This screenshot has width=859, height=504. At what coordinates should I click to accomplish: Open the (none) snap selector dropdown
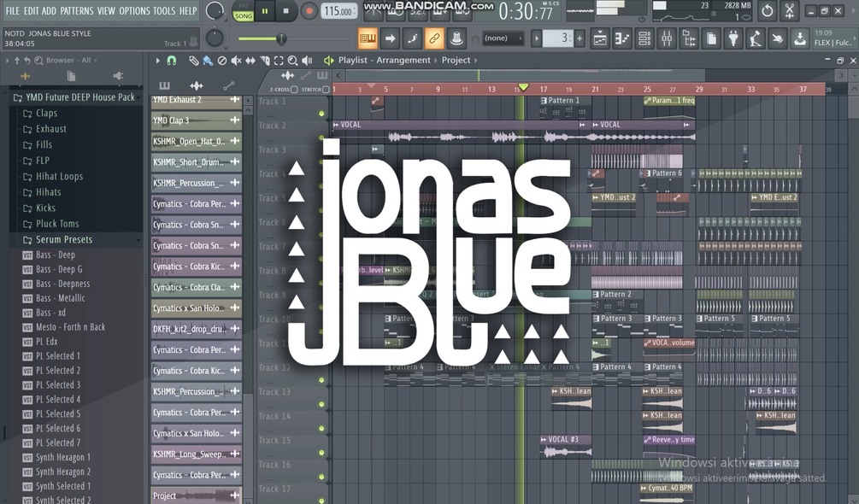coord(503,38)
